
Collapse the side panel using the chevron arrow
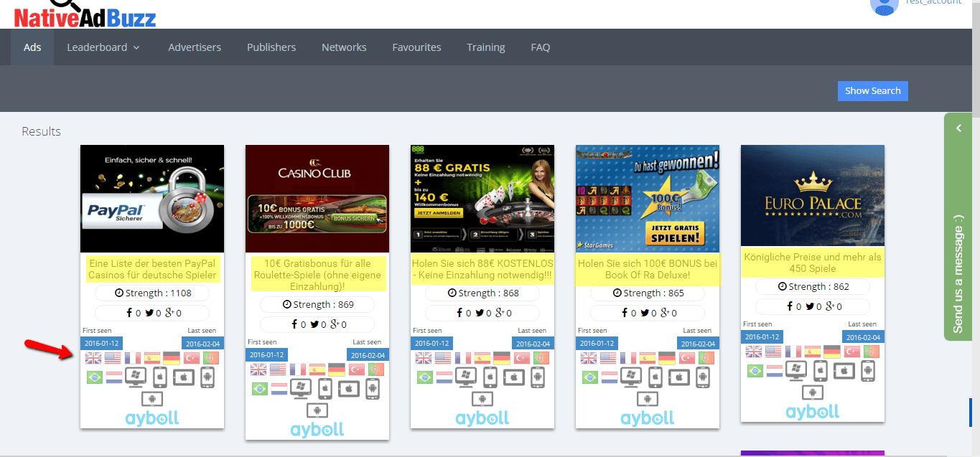tap(958, 128)
